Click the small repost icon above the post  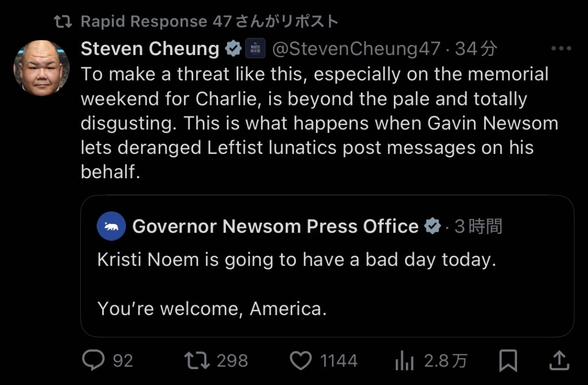[63, 21]
